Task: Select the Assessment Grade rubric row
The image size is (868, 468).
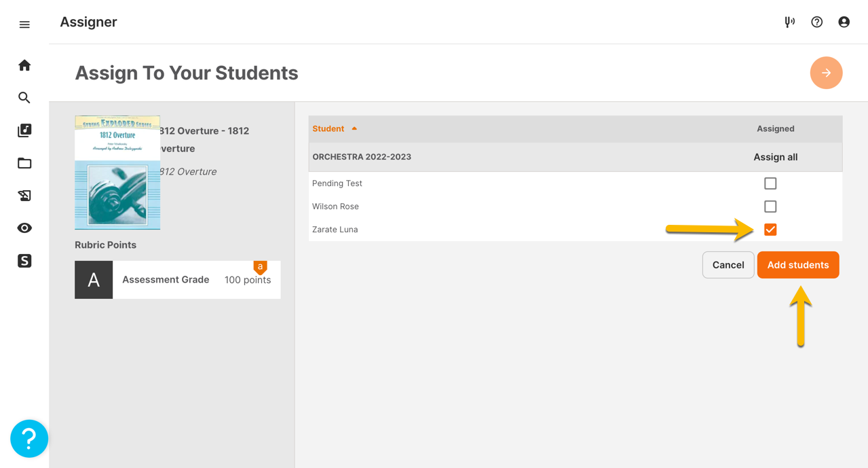Action: click(x=178, y=280)
